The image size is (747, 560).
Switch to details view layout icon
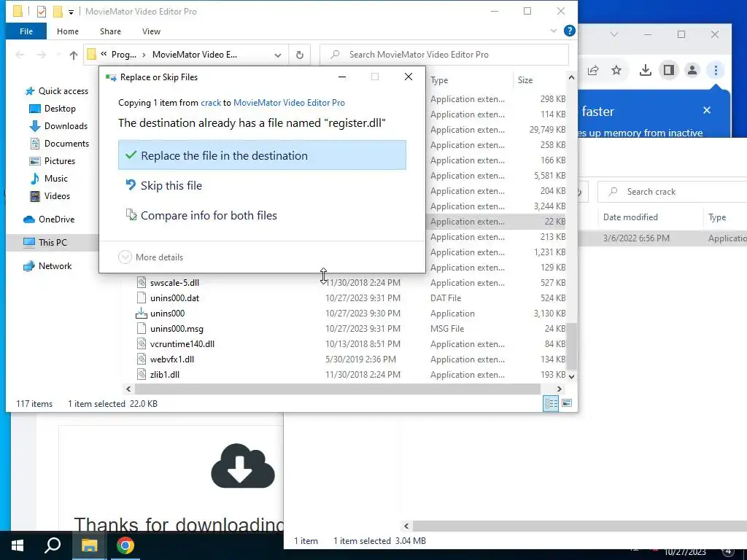551,404
